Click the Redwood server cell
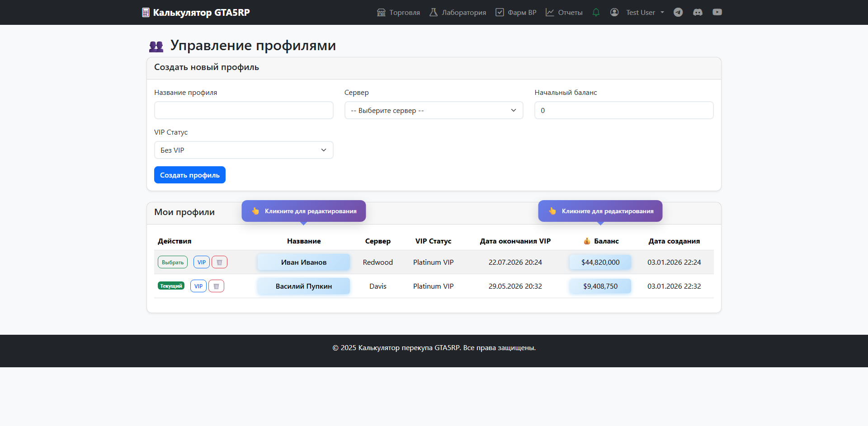 (x=378, y=262)
